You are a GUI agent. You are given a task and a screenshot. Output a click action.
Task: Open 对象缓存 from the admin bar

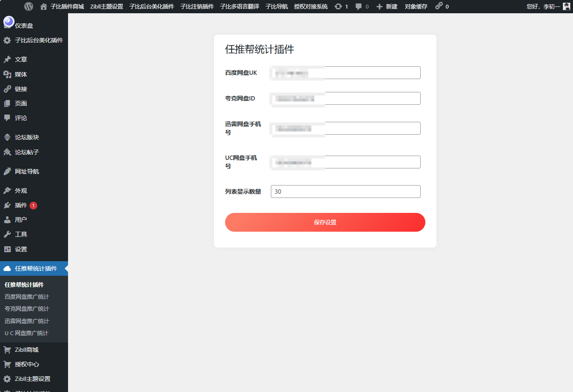(x=415, y=6)
